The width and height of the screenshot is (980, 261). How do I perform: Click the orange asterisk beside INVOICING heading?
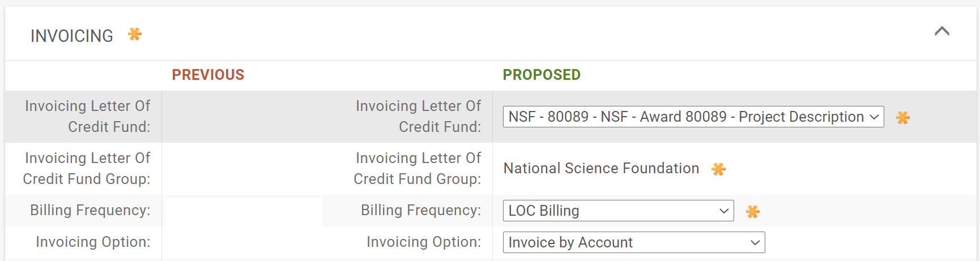[x=135, y=35]
